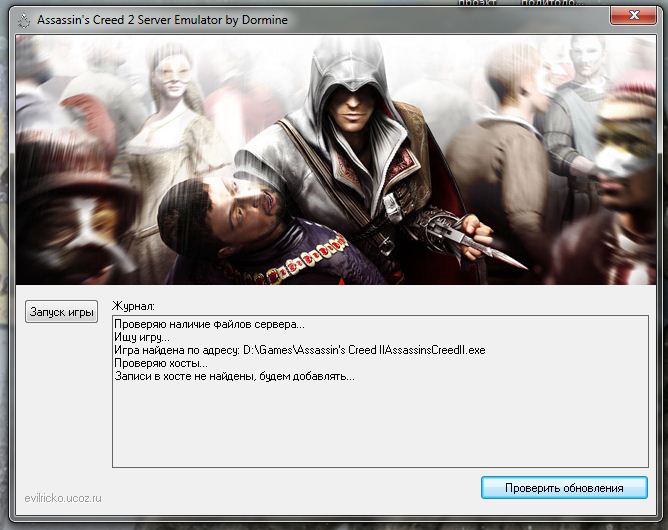Viewport: 668px width, 530px height.
Task: Click the Assassin's Creed app icon in title bar
Action: pyautogui.click(x=19, y=19)
